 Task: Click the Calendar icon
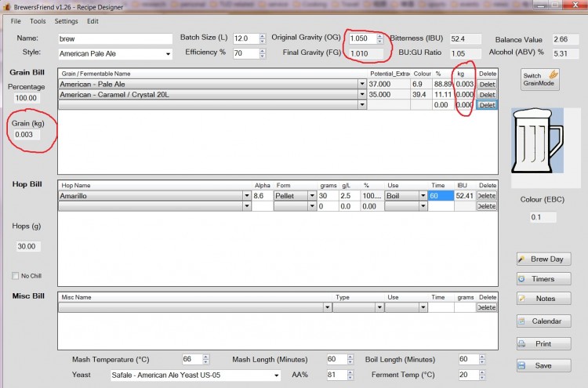click(x=521, y=321)
